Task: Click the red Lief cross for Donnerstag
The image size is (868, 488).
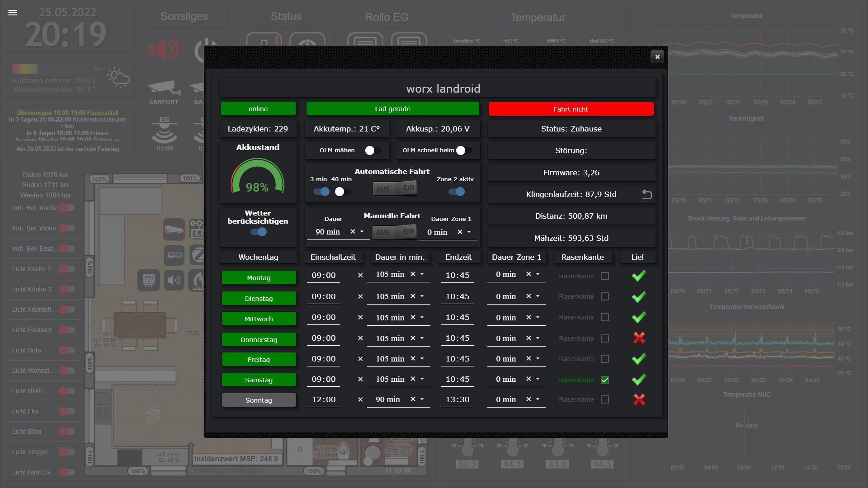Action: click(x=639, y=338)
